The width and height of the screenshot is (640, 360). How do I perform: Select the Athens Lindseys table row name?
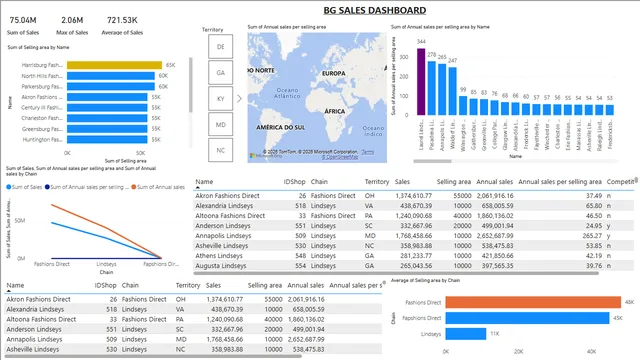point(219,256)
